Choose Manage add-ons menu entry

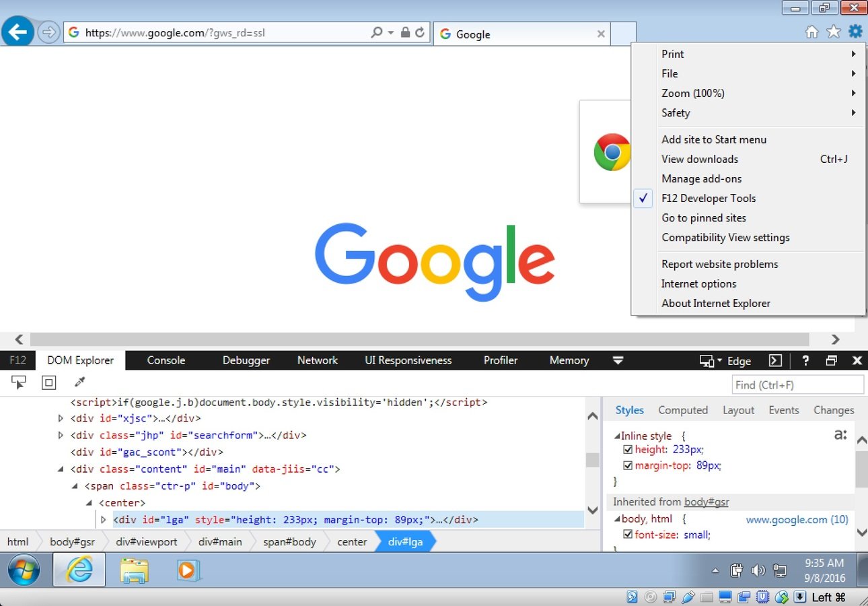pyautogui.click(x=748, y=178)
